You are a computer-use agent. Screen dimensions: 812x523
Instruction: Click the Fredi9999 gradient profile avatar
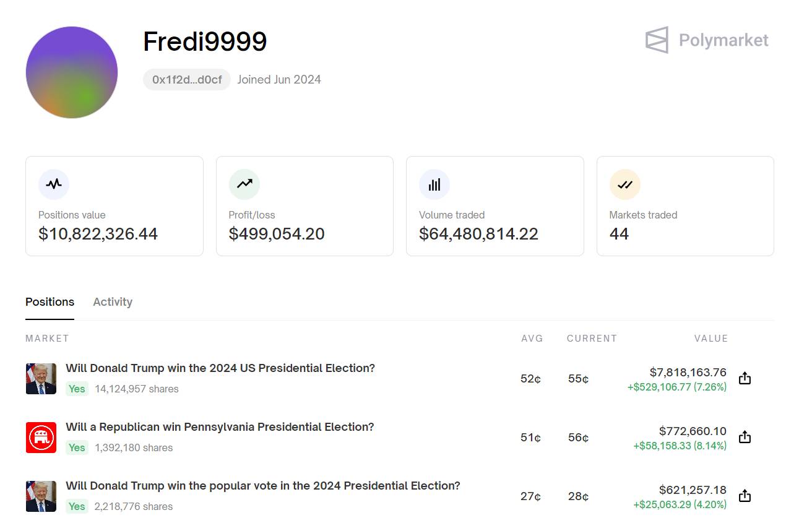point(72,72)
